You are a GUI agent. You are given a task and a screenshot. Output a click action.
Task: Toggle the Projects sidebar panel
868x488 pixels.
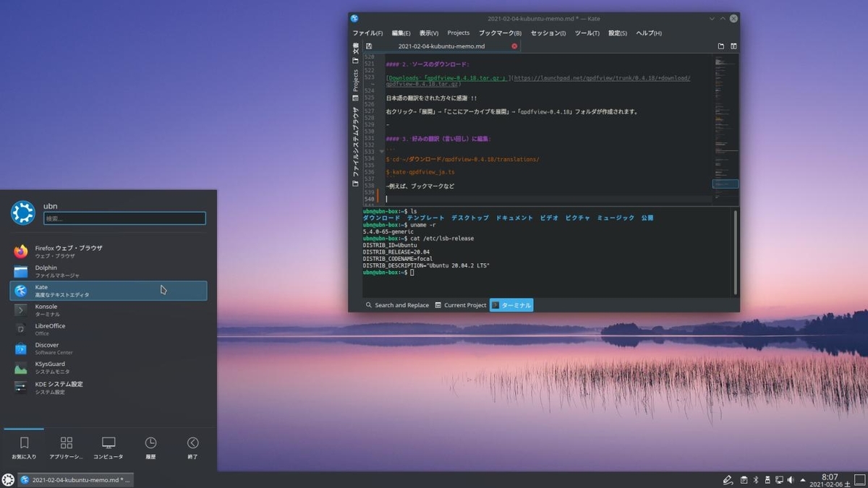pyautogui.click(x=355, y=86)
